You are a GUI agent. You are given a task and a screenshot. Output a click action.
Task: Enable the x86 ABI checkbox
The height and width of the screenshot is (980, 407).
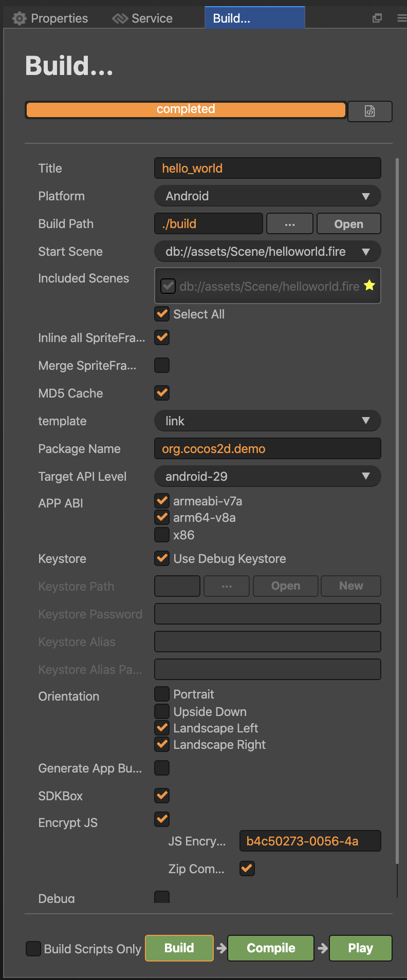(x=162, y=535)
